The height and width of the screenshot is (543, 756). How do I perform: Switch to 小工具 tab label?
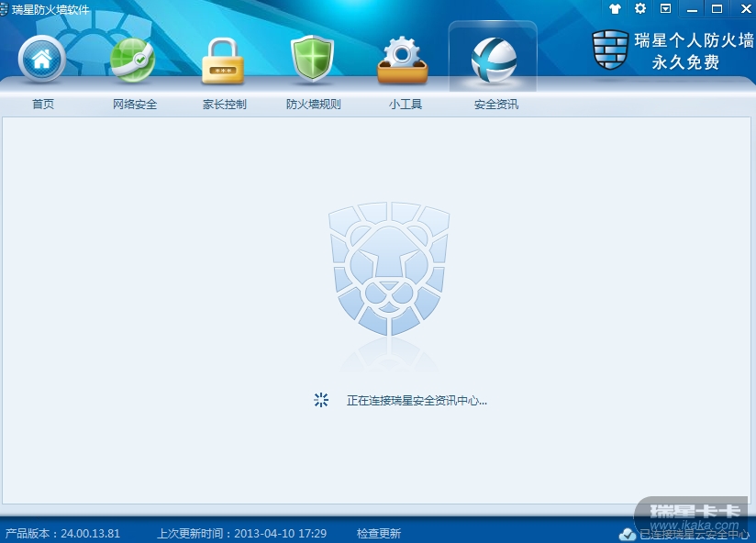tap(406, 104)
